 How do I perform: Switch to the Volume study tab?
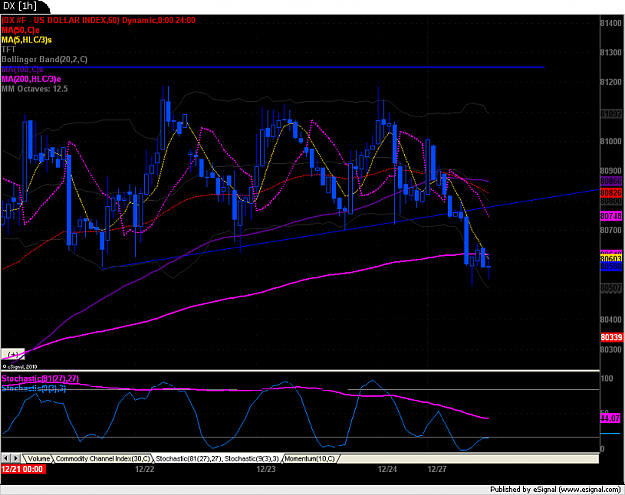click(38, 459)
